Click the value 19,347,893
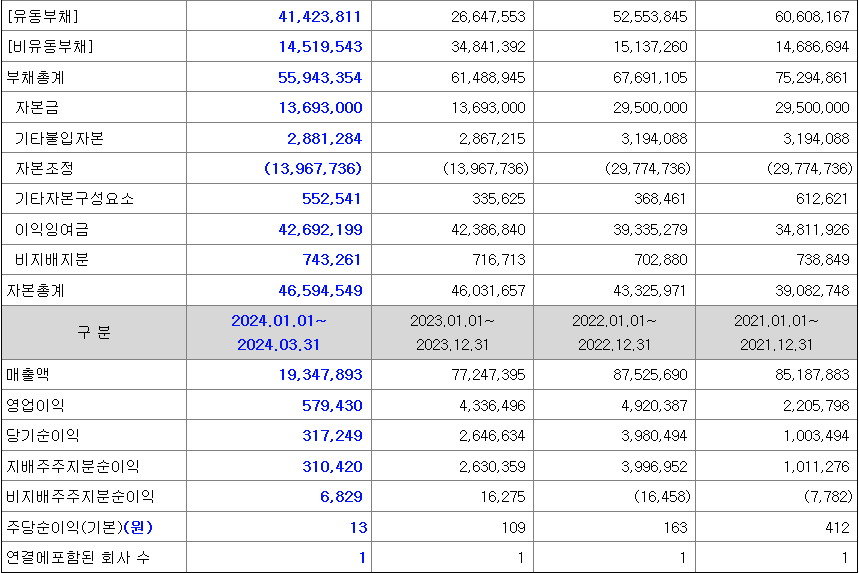859x573 pixels. point(320,374)
